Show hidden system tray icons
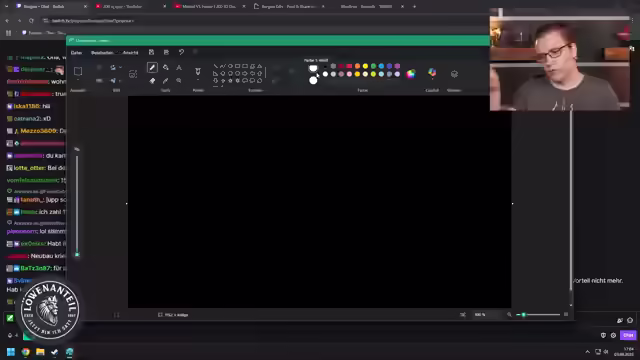Screen dimensions: 640x360 click(587, 352)
